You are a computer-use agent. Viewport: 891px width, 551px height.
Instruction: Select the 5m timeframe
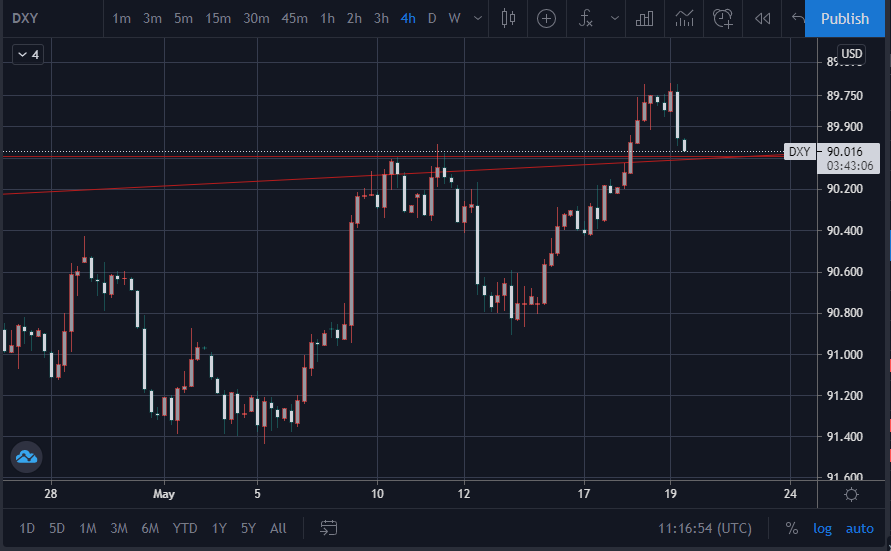click(183, 19)
